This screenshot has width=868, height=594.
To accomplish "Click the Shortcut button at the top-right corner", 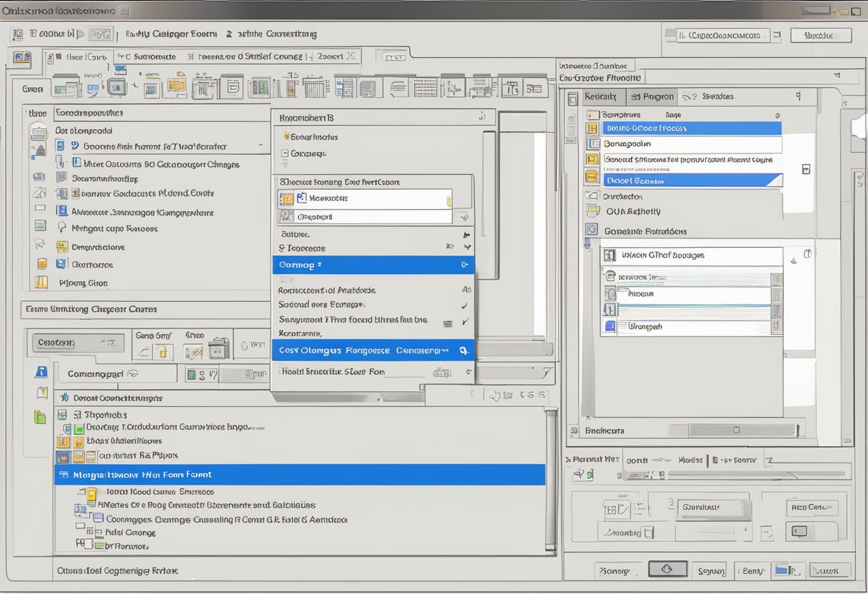I will tap(821, 34).
